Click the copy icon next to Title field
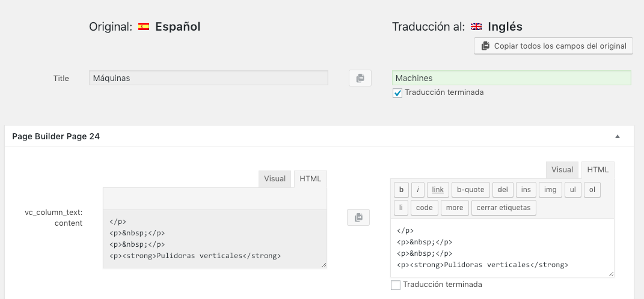This screenshot has height=299, width=644. click(360, 78)
